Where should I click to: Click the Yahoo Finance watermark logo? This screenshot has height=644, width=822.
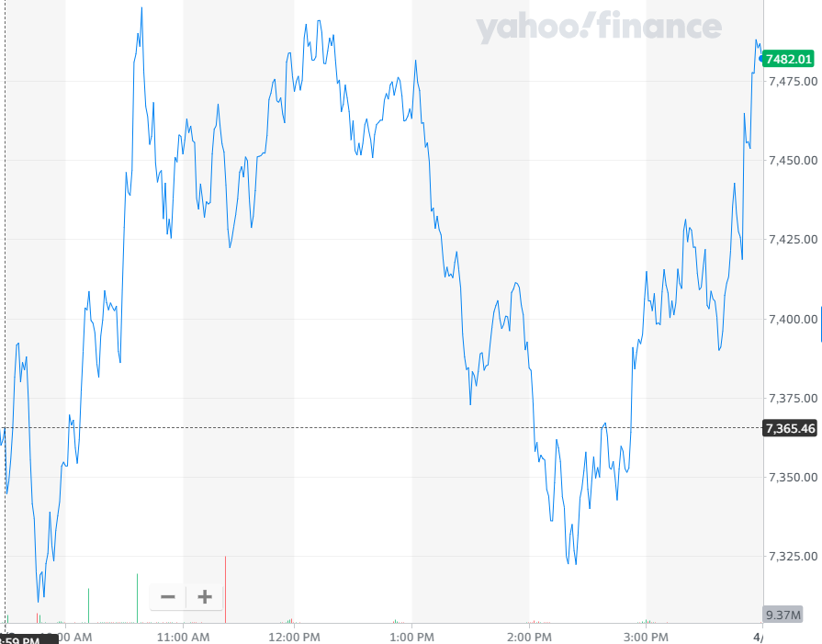[x=599, y=28]
